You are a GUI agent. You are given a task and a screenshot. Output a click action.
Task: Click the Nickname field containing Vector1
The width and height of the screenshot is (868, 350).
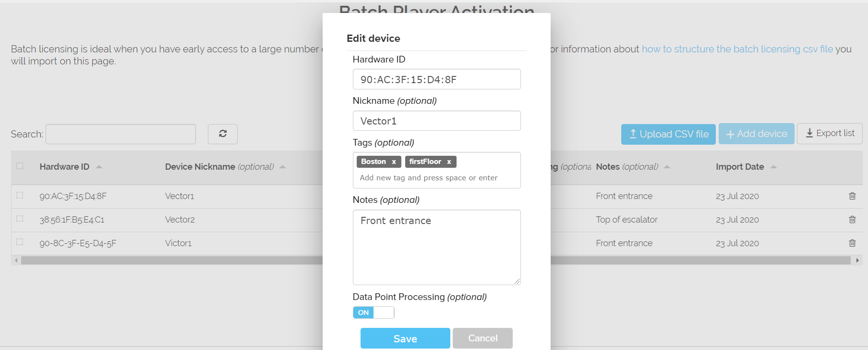[x=436, y=121]
